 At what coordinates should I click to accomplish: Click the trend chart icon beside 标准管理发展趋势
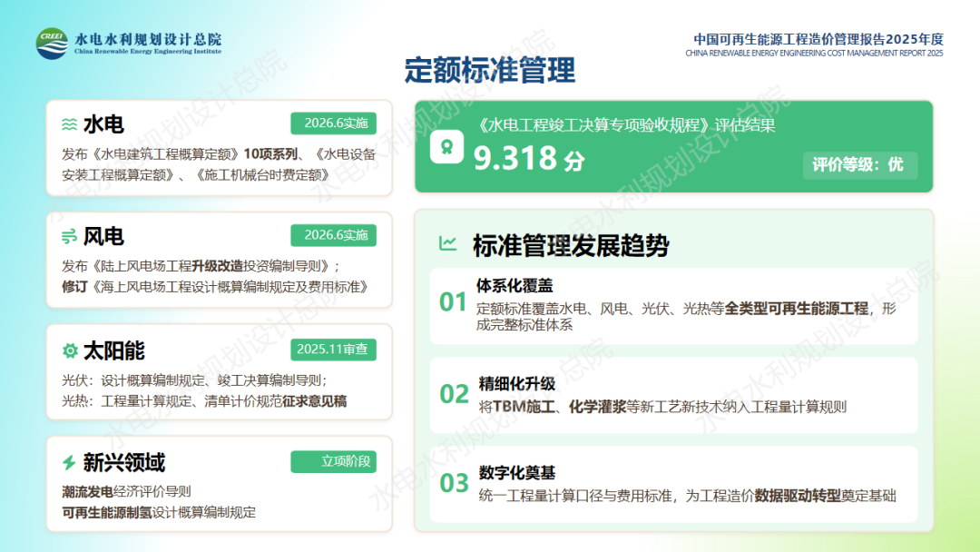(448, 243)
